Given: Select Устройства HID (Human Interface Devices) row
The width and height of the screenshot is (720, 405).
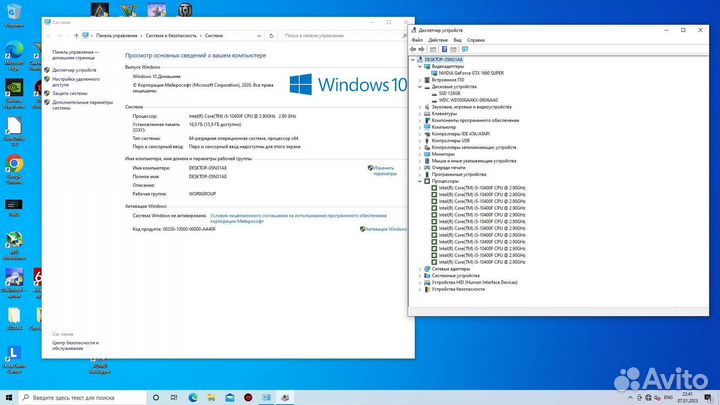Looking at the screenshot, I should coord(474,282).
